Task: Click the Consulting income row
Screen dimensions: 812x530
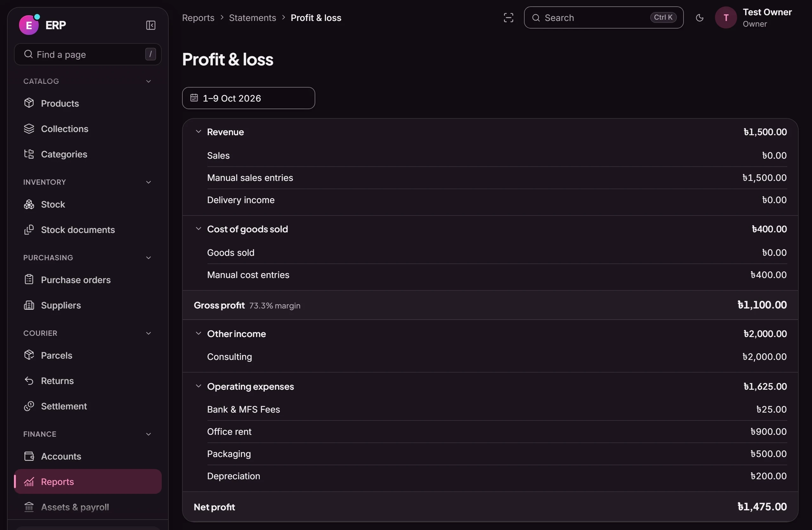Action: click(x=497, y=357)
